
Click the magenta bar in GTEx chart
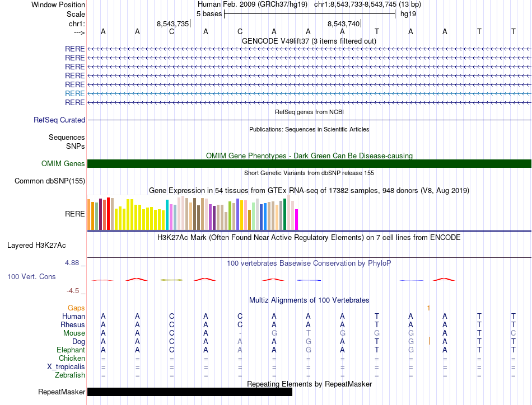297,220
